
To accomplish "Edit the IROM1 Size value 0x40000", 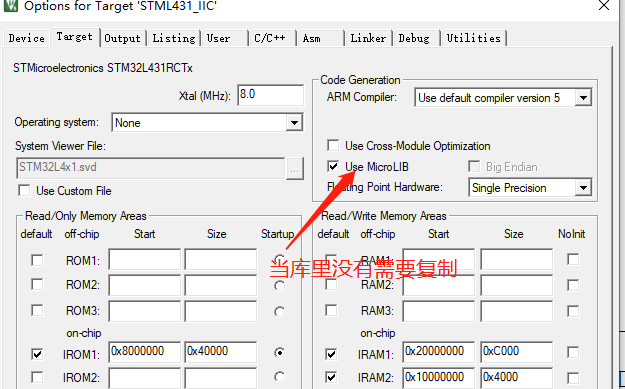I will point(221,352).
